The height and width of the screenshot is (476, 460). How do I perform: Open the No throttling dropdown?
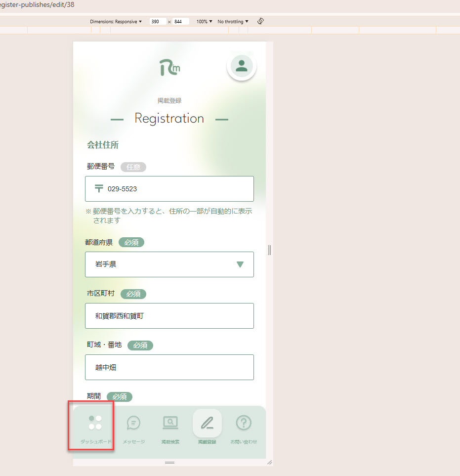click(233, 22)
